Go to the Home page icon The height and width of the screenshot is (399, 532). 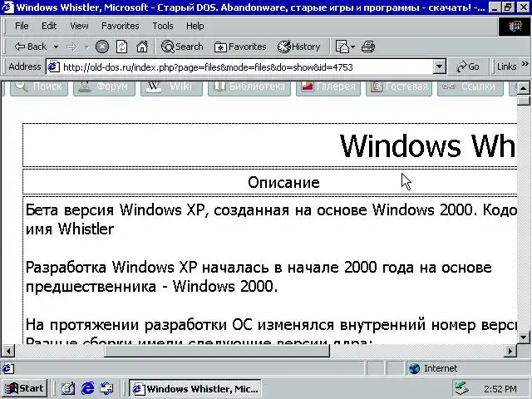pyautogui.click(x=142, y=47)
